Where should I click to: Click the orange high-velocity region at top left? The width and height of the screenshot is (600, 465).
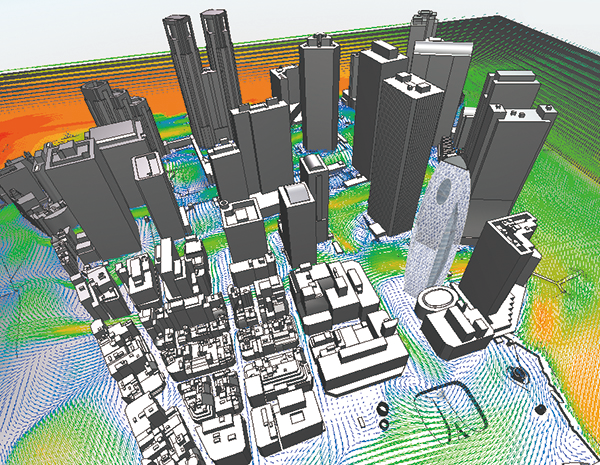tap(40, 130)
